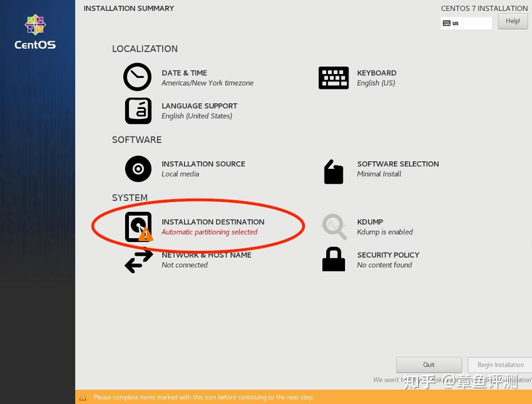Click 'Local media' source text
532x404 pixels.
180,174
